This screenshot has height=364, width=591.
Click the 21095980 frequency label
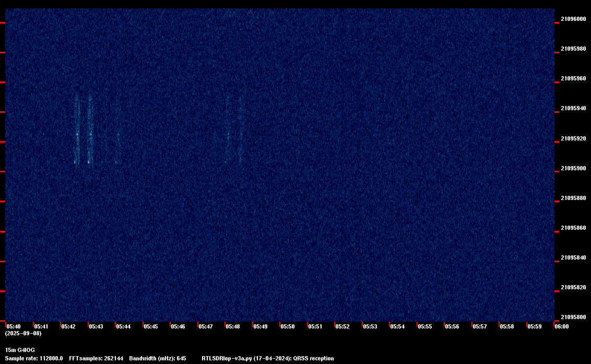574,49
